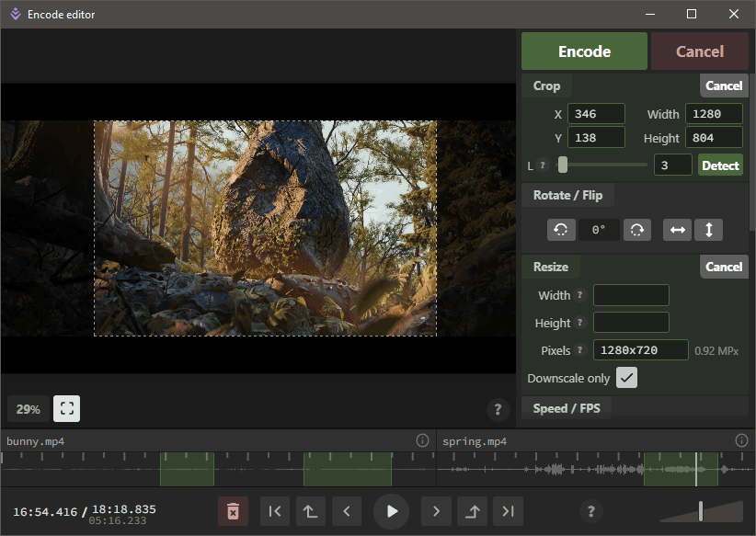This screenshot has height=536, width=756.
Task: Fit the video preview to the window
Action: pos(65,408)
